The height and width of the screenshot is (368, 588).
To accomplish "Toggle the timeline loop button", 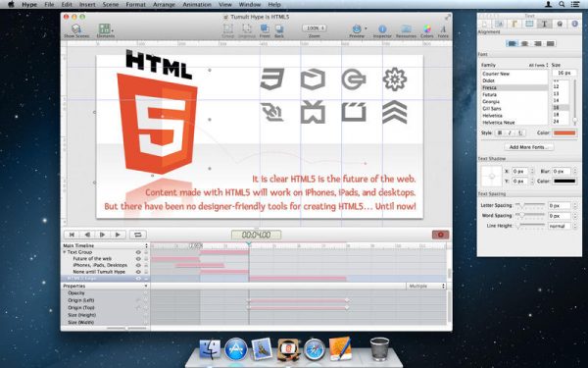I will (x=137, y=235).
